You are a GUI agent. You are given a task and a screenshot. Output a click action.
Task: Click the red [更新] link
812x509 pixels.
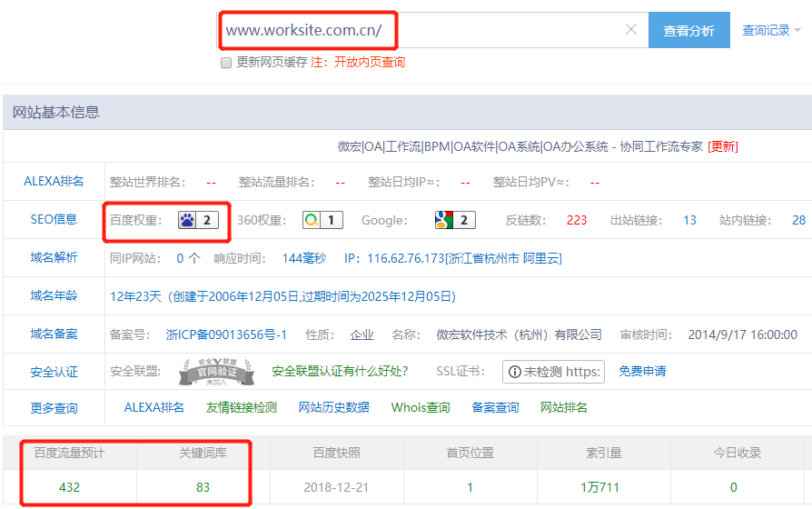(723, 146)
